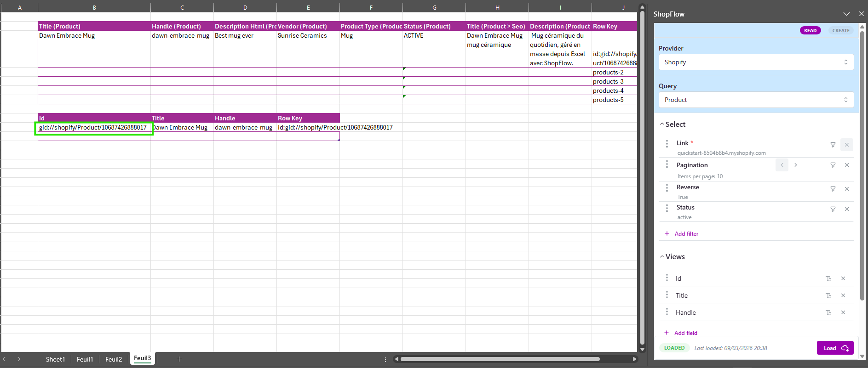
Task: Click the filter icon for Link
Action: [833, 145]
